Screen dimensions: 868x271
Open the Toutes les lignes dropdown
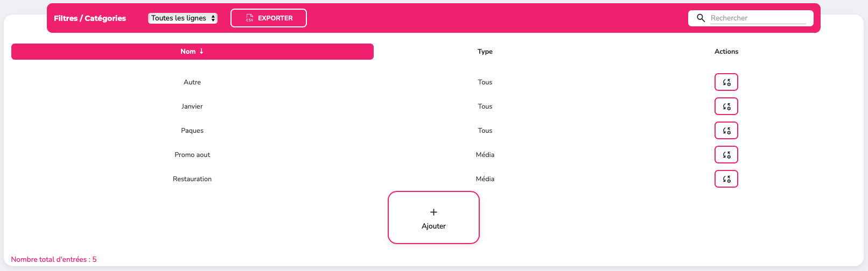coord(183,18)
